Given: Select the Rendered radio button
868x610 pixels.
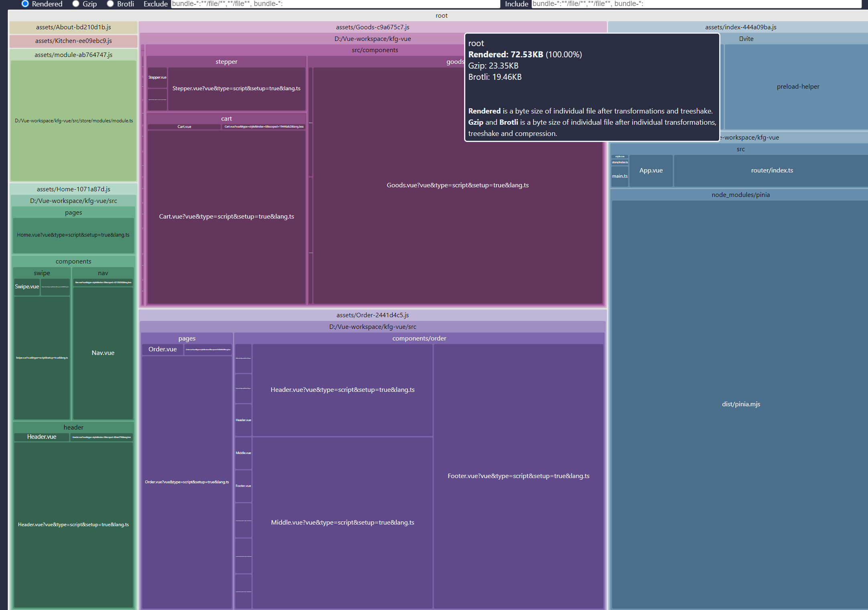Looking at the screenshot, I should point(25,4).
